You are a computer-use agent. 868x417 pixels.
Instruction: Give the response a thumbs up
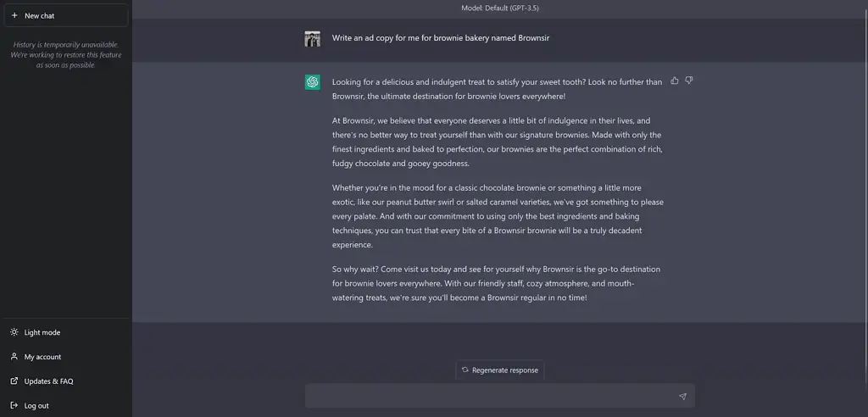[675, 81]
